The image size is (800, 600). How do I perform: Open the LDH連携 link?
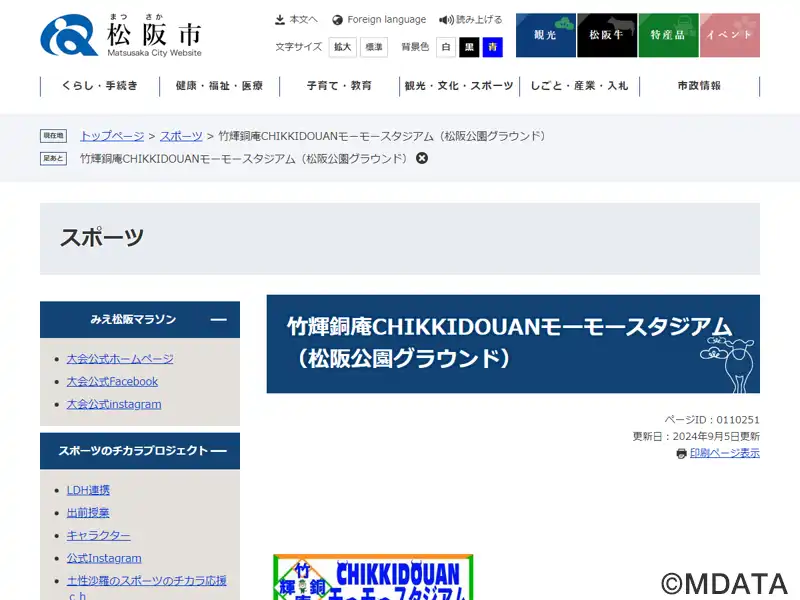[88, 490]
